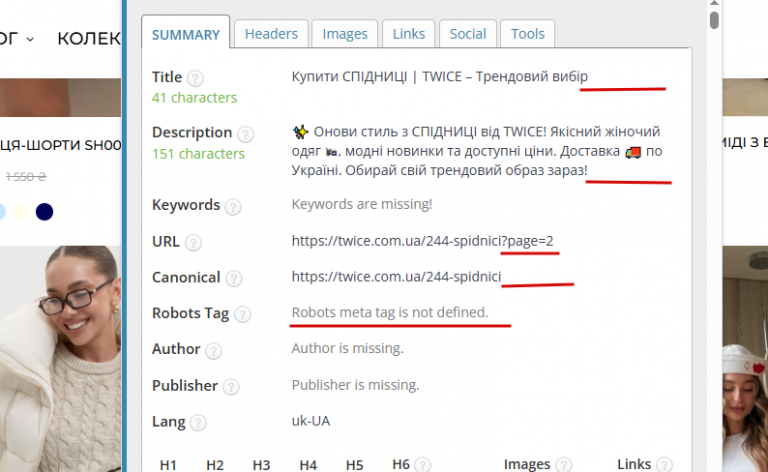Click help icon next to Author
This screenshot has height=472, width=768.
(214, 351)
